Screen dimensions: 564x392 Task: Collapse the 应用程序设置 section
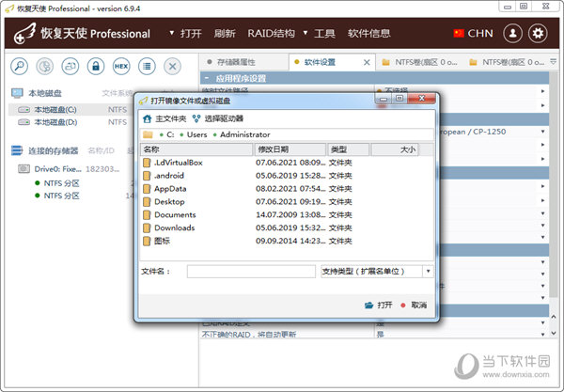pos(207,78)
